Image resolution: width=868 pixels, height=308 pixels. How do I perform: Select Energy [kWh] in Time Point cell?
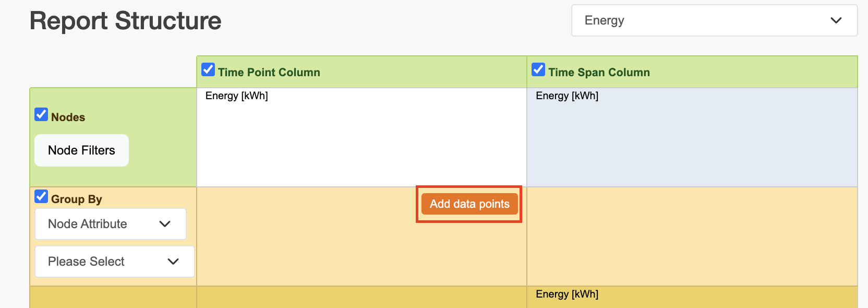tap(236, 96)
